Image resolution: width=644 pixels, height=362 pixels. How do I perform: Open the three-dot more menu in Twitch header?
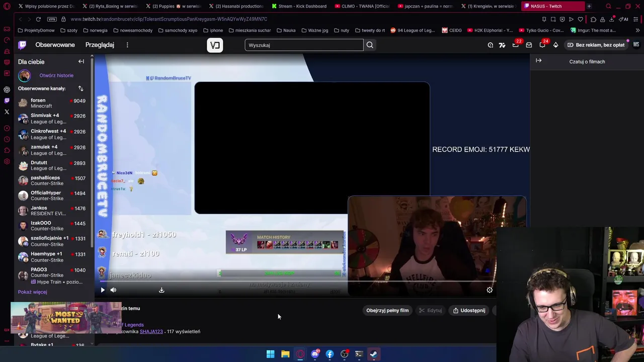point(127,45)
